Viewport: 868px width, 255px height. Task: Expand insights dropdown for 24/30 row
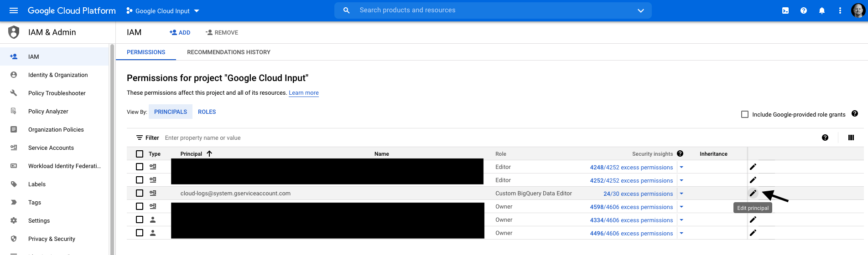[x=681, y=194]
